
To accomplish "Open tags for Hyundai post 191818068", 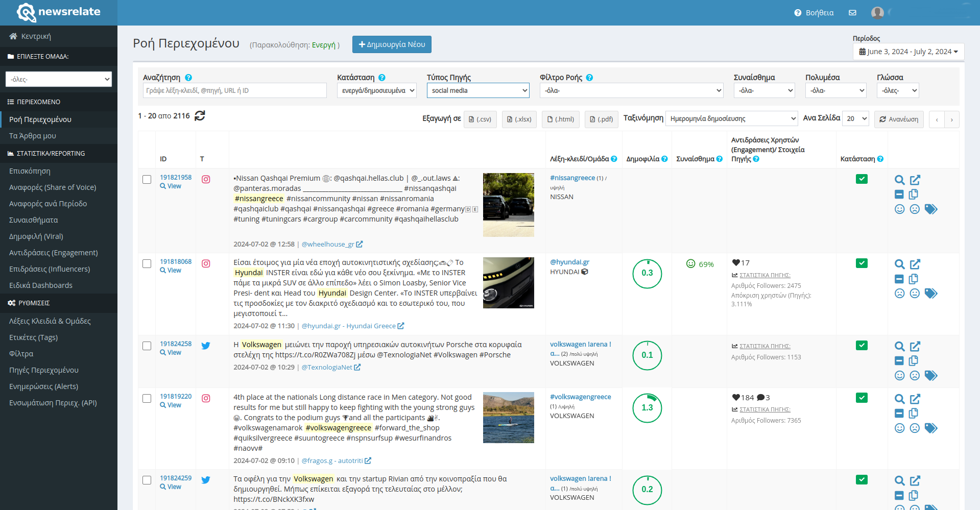I will click(931, 293).
